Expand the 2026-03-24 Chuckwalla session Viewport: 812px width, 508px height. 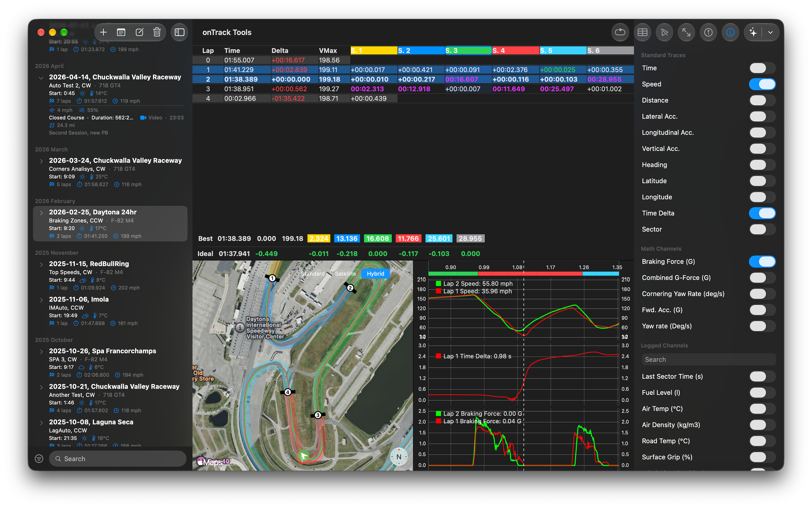pyautogui.click(x=41, y=161)
